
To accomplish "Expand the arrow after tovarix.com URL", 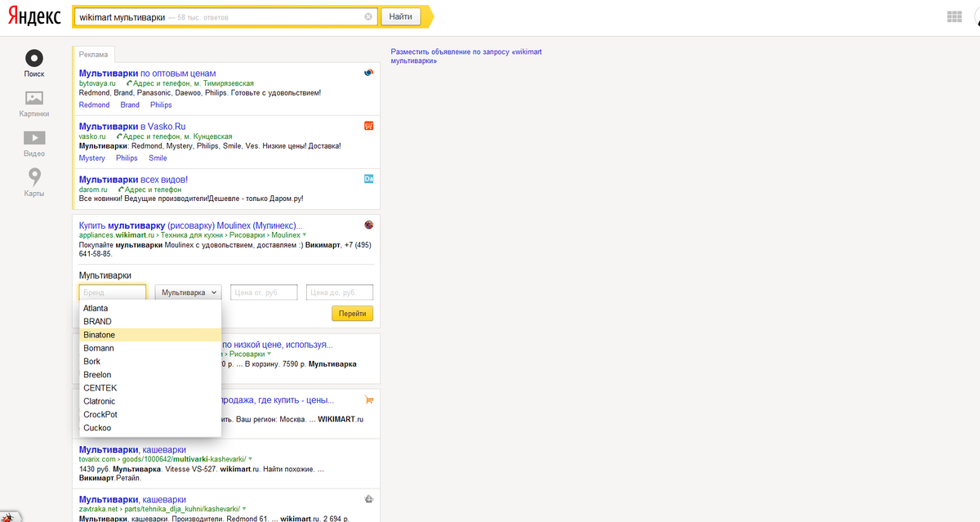I will tap(251, 460).
